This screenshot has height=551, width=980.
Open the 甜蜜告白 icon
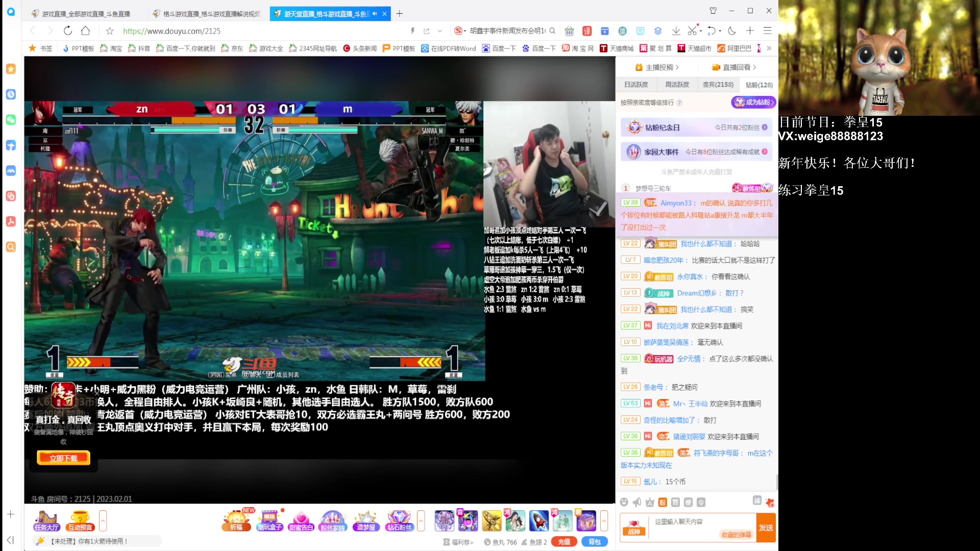click(x=301, y=521)
